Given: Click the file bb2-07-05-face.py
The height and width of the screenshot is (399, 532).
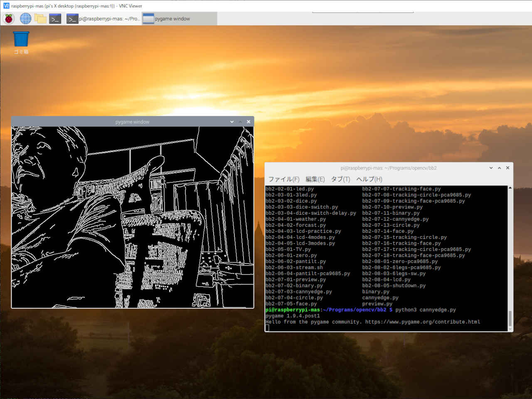Looking at the screenshot, I should [x=291, y=304].
